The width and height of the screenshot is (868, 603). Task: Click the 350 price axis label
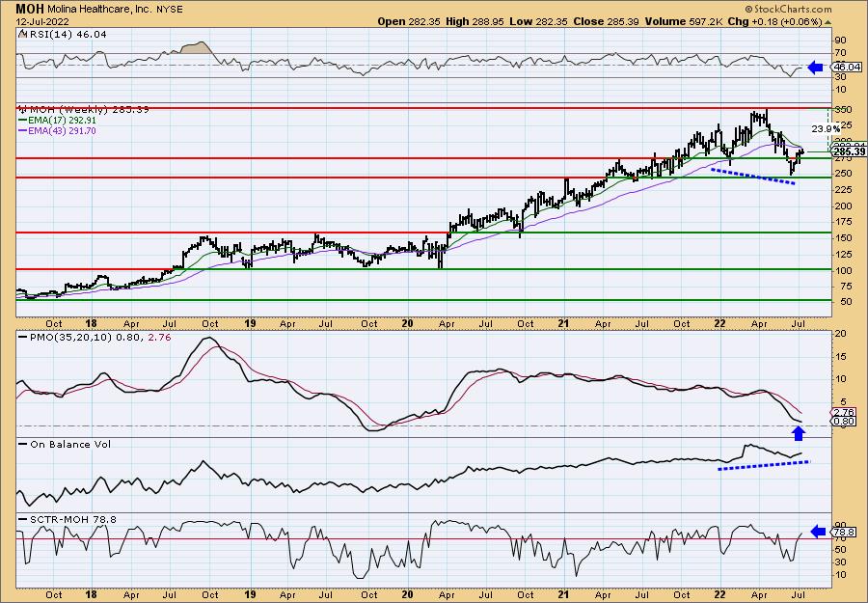pos(842,110)
